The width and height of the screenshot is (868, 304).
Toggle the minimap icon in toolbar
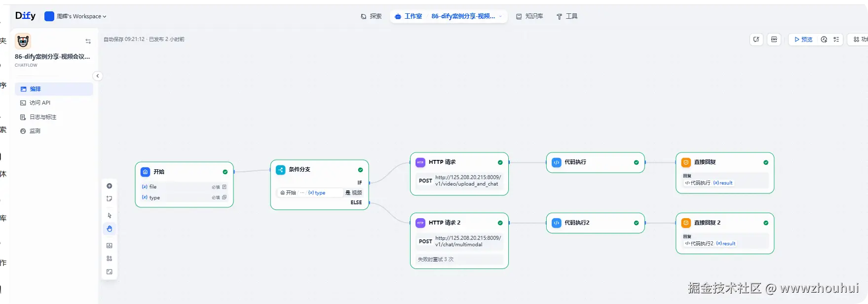pyautogui.click(x=110, y=272)
